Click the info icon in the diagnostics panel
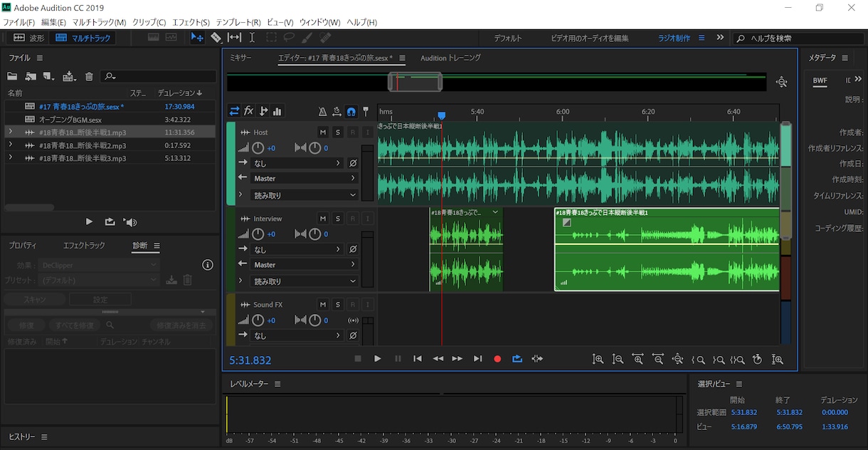The image size is (868, 450). pyautogui.click(x=208, y=265)
